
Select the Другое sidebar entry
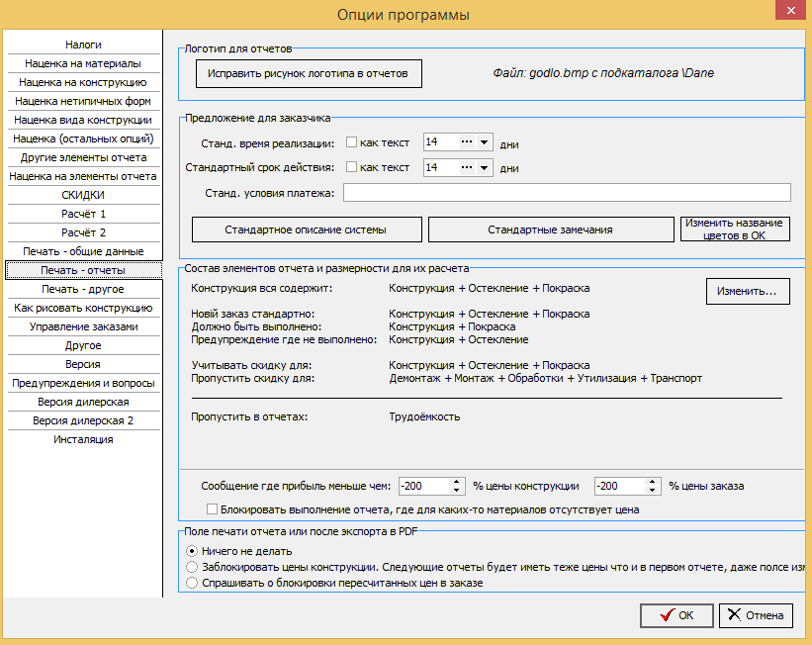[x=83, y=345]
